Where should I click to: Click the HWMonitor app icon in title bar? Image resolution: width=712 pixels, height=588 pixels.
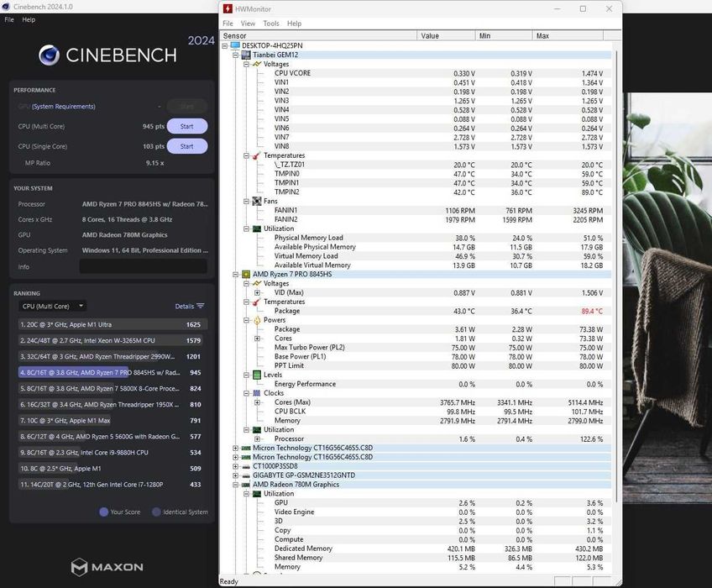(228, 8)
